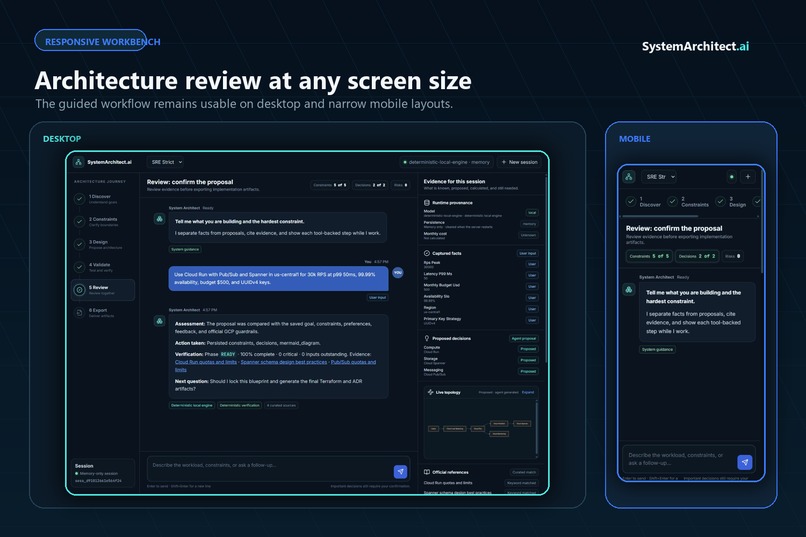The height and width of the screenshot is (537, 806).
Task: Click the User badge on Region row
Action: coord(532,309)
